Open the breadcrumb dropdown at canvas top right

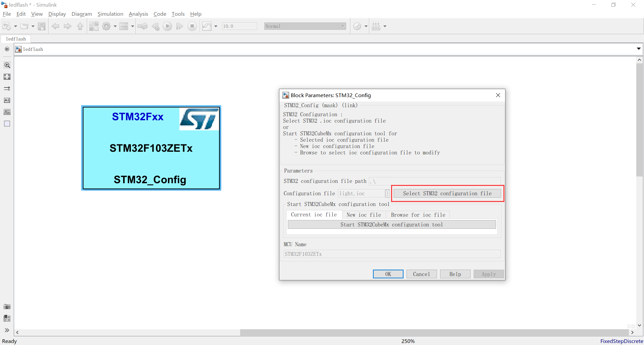(639, 49)
